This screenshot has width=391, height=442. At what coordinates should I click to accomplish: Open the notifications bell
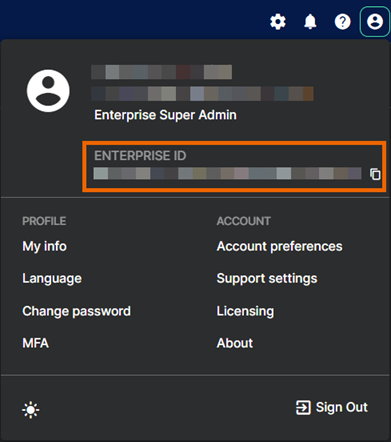(310, 22)
